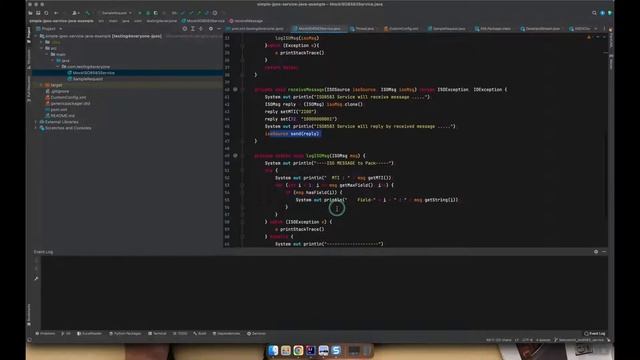Open the user account dropdown in toolbar
This screenshot has width=640, height=360.
[x=75, y=13]
